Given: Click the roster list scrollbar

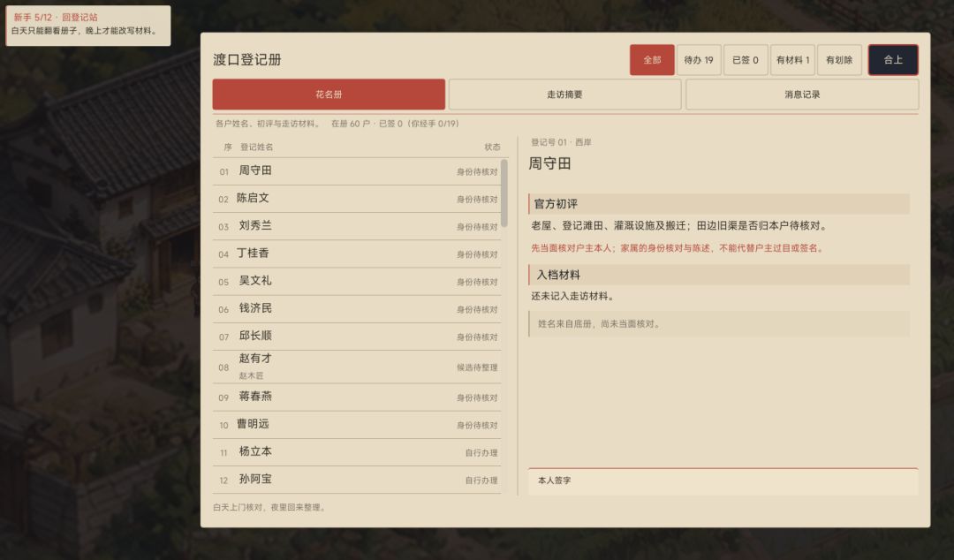Looking at the screenshot, I should click(503, 193).
